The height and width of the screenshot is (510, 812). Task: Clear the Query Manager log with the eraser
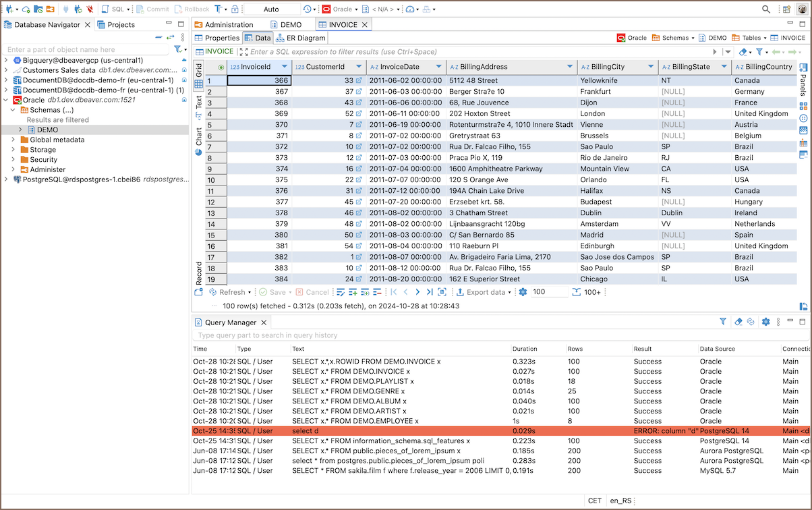(x=738, y=322)
